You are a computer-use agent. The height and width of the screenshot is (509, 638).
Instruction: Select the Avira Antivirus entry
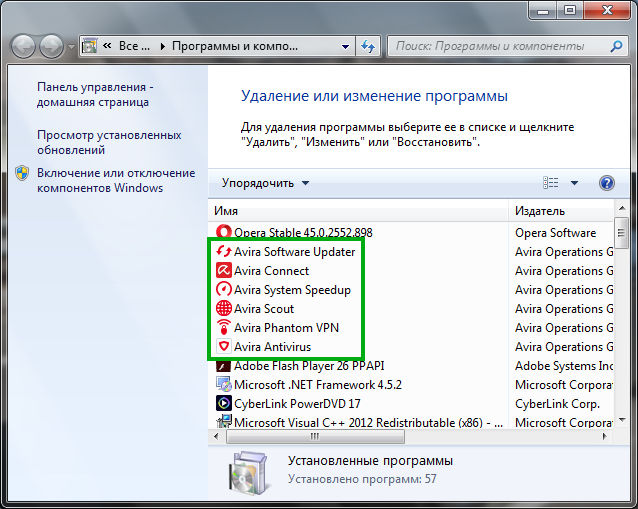tap(273, 347)
